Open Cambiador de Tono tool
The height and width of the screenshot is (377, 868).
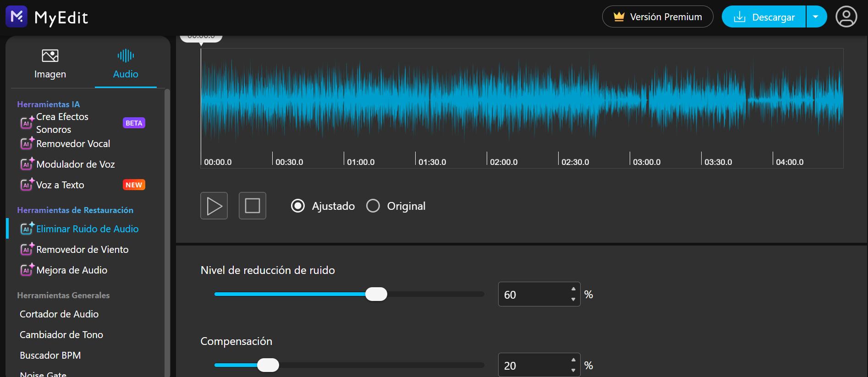click(61, 334)
